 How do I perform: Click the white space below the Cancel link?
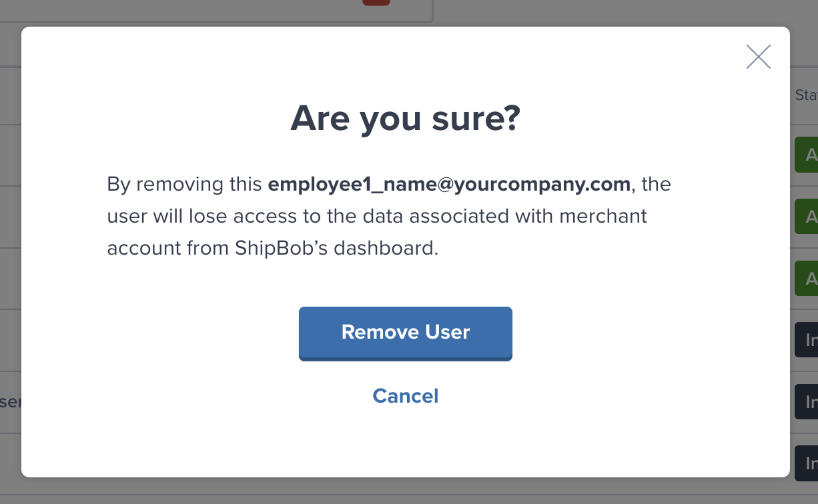(x=405, y=443)
